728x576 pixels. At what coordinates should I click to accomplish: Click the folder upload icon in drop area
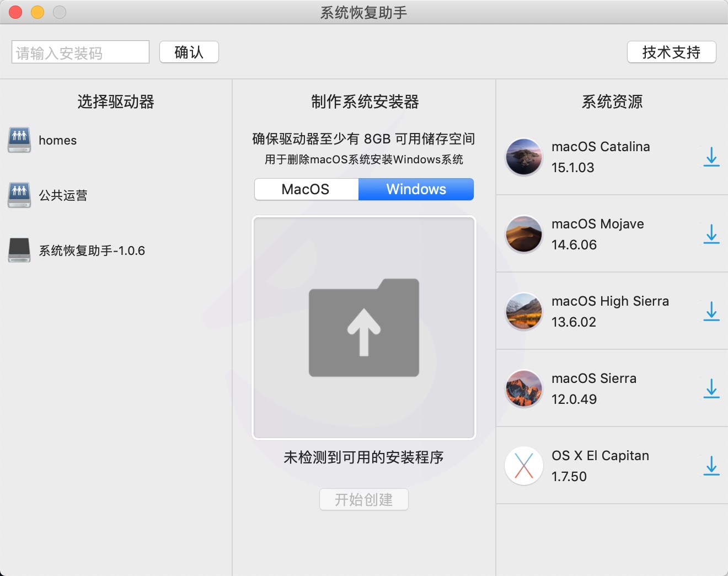point(364,328)
